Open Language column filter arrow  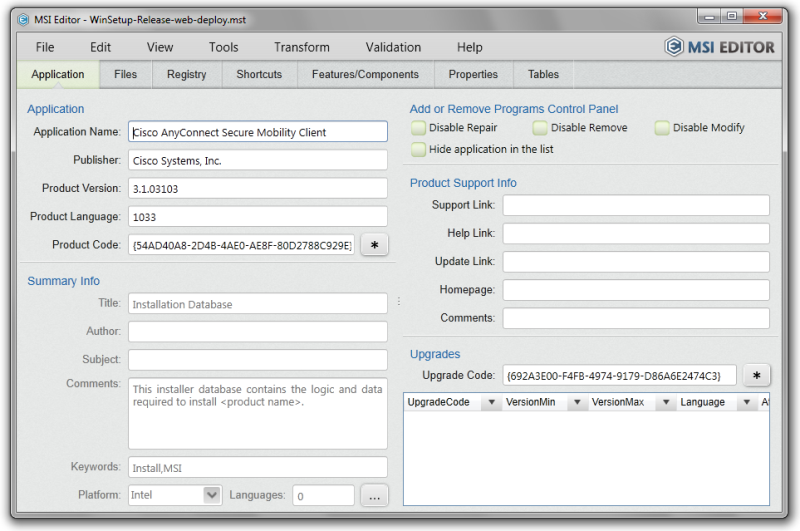coord(746,402)
